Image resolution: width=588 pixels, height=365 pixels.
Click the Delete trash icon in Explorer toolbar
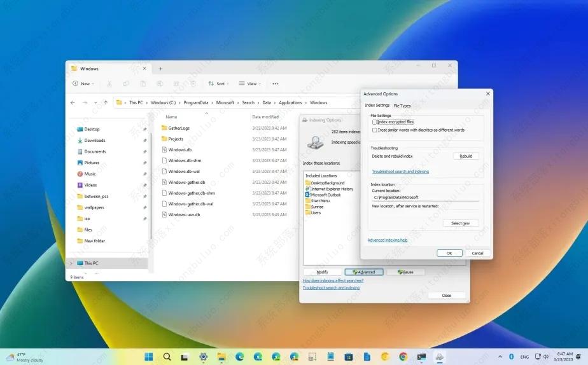[193, 83]
